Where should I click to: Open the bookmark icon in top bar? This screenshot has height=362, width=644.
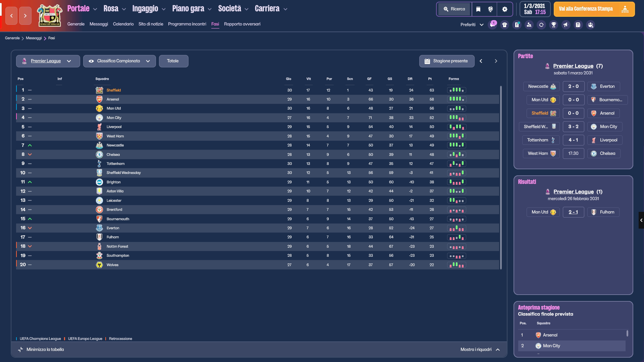point(478,9)
